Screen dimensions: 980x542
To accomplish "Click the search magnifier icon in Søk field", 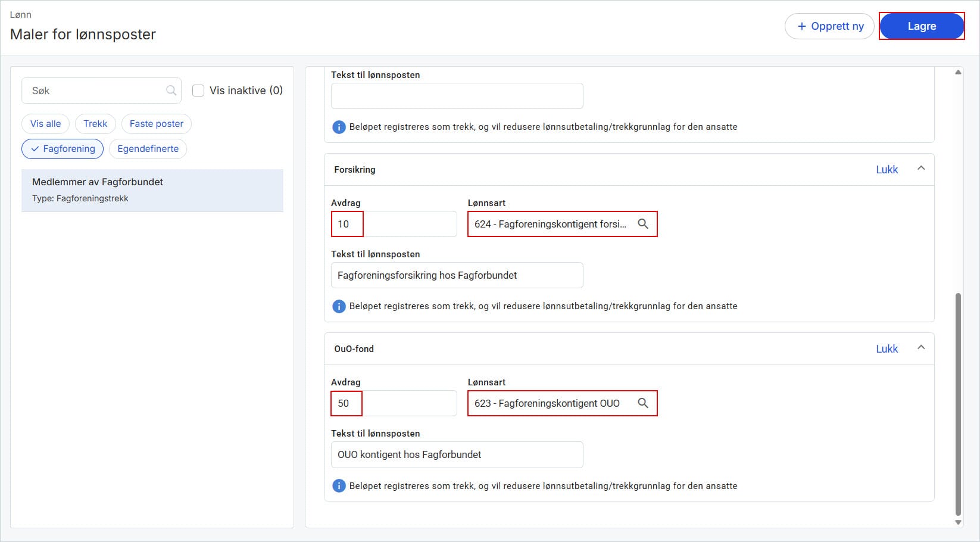I will click(x=171, y=91).
